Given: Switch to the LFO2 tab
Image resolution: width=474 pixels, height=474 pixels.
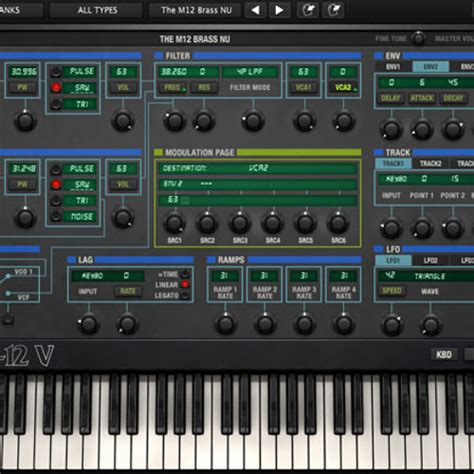Looking at the screenshot, I should [x=430, y=260].
